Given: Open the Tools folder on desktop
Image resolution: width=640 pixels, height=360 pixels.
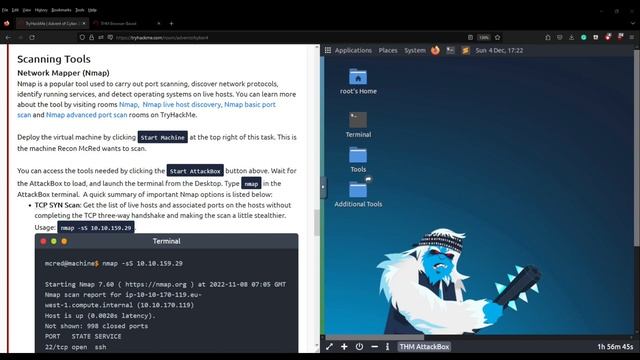Looking at the screenshot, I should click(358, 160).
